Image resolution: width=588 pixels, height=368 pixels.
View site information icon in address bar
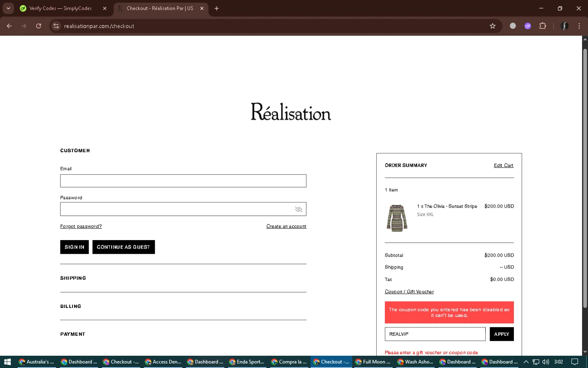coord(56,26)
